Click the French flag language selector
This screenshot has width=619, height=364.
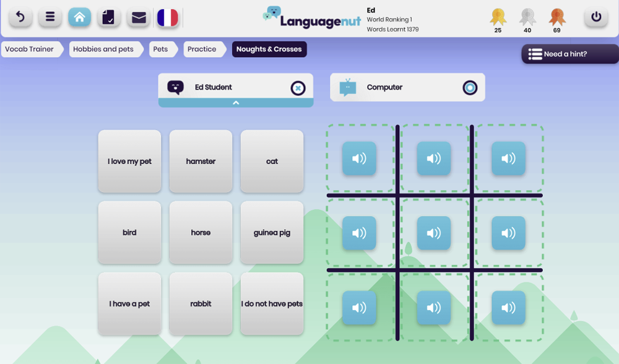[x=168, y=17]
